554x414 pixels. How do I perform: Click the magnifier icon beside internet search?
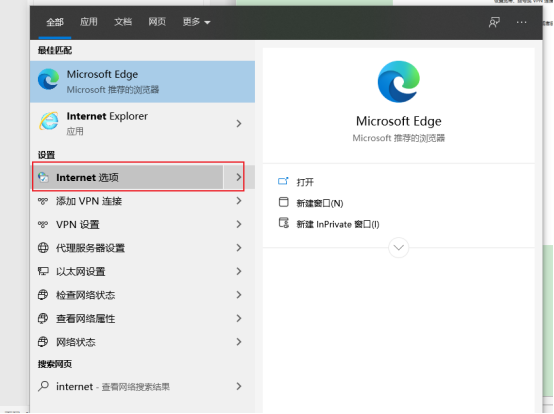pyautogui.click(x=43, y=386)
